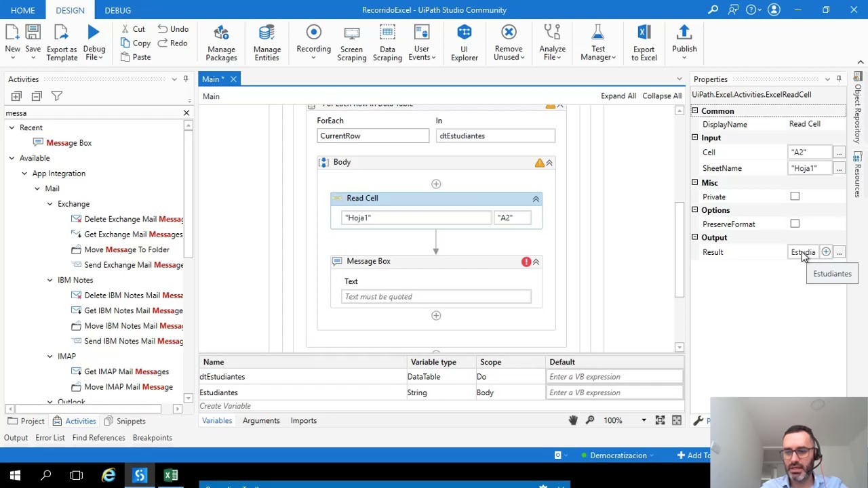Open the Error List panel
The image size is (868, 488).
[x=50, y=438]
